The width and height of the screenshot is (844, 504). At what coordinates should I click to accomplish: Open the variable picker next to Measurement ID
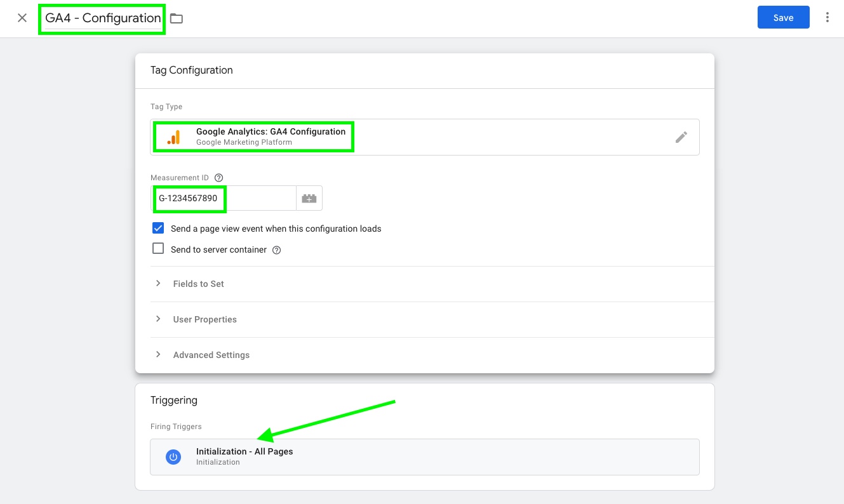tap(309, 198)
